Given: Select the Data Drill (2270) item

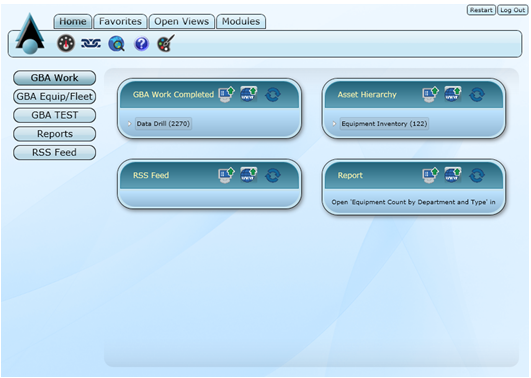Looking at the screenshot, I should tap(163, 124).
